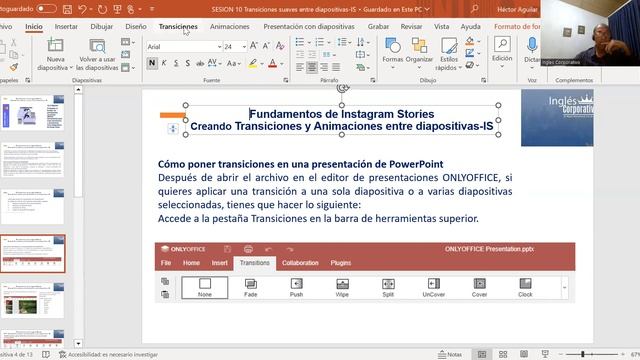The image size is (640, 360).
Task: Open the Formas shapes gallery
Action: (x=393, y=53)
